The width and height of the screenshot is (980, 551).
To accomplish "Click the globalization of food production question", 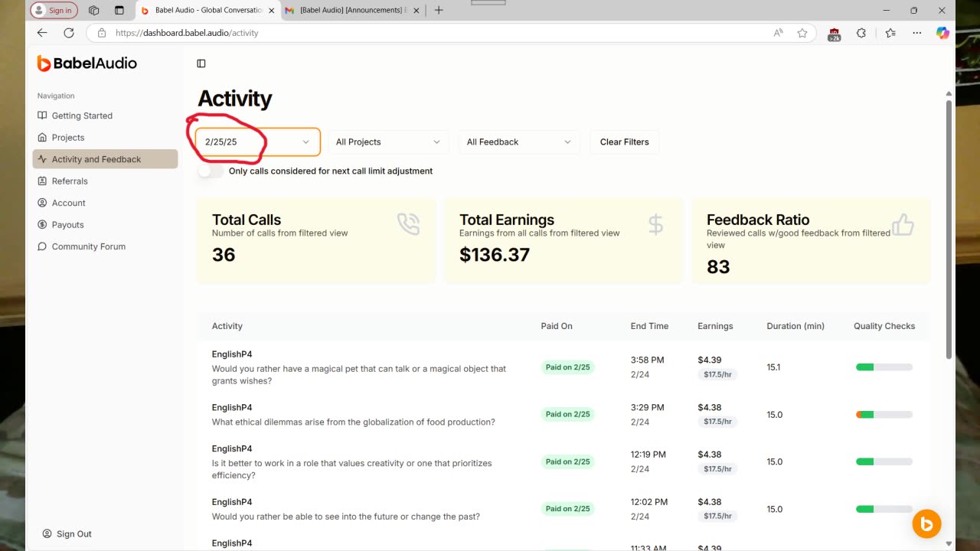I will (354, 422).
